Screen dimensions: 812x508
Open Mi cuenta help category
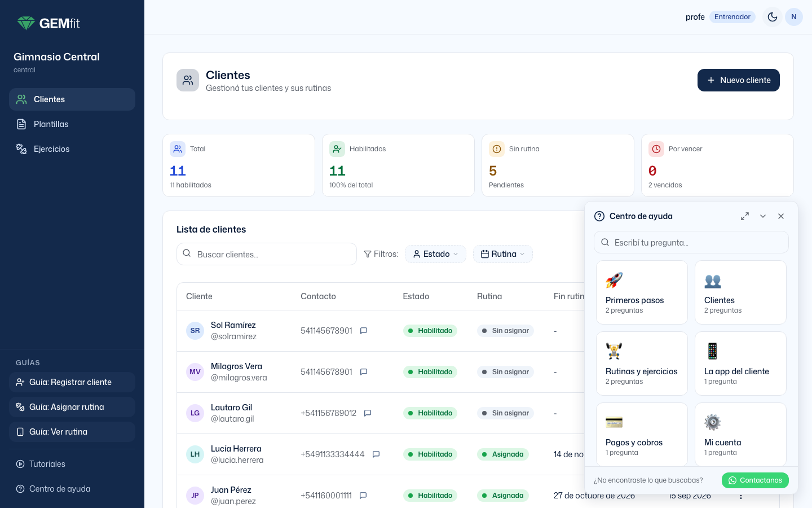[x=740, y=435]
